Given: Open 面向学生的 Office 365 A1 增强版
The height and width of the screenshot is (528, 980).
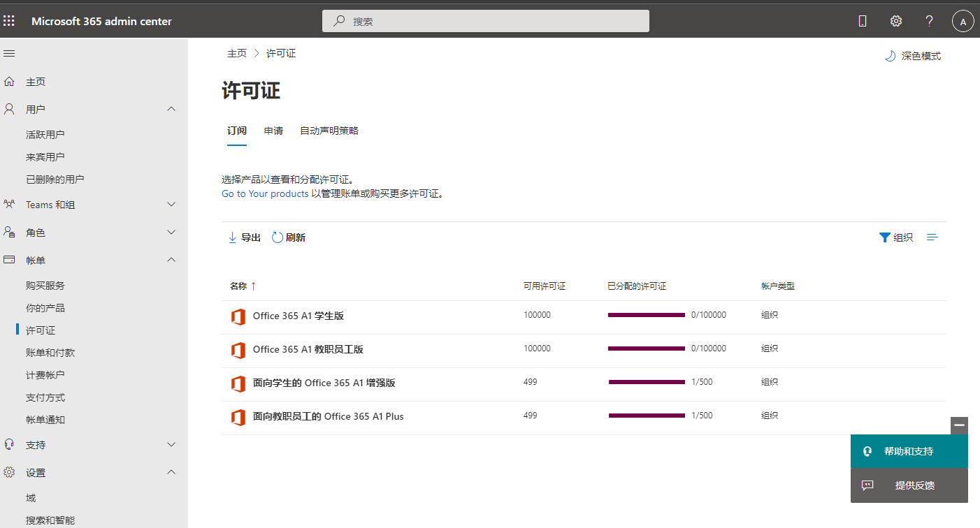Looking at the screenshot, I should click(x=324, y=383).
